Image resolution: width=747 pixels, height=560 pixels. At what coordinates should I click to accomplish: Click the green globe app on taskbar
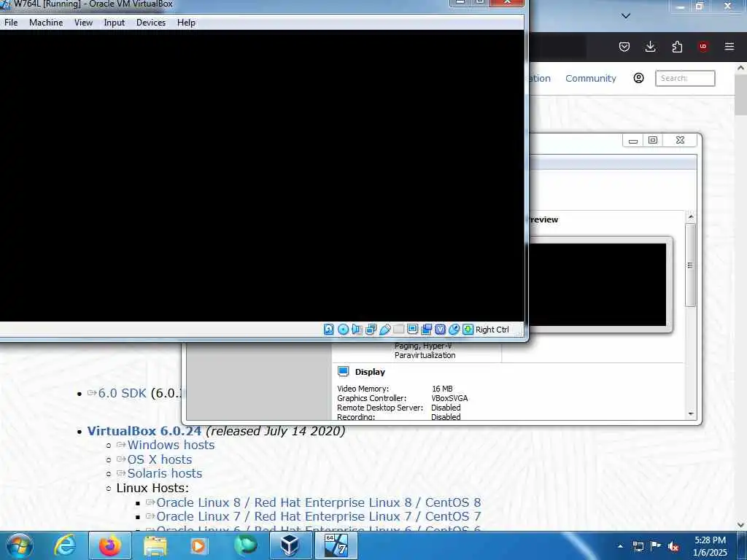245,545
